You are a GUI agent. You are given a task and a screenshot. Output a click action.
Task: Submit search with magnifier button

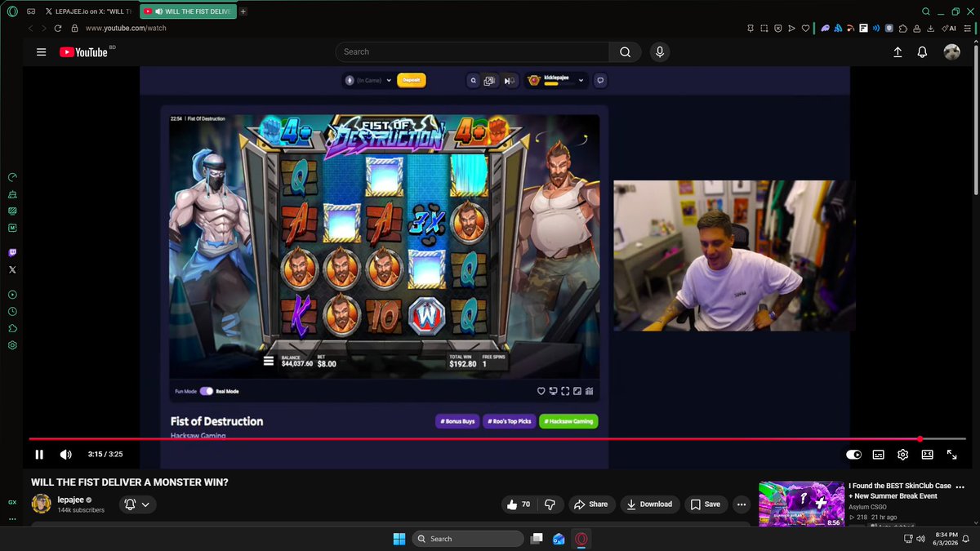point(625,51)
